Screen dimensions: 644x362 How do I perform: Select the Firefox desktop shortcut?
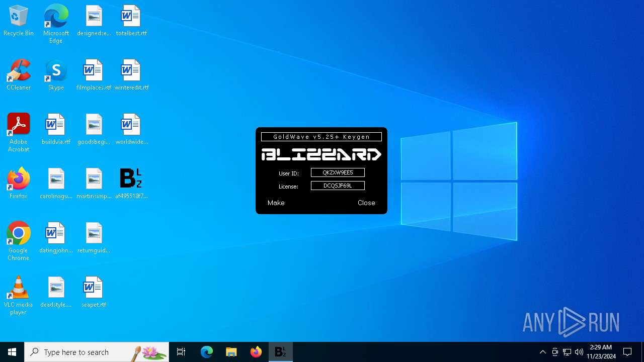click(x=19, y=184)
